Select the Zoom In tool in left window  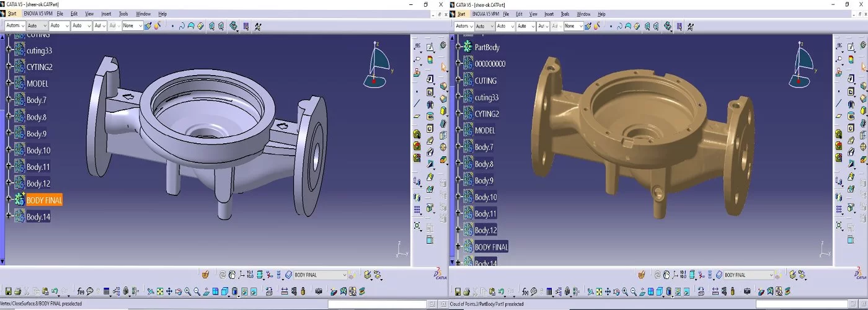[188, 291]
